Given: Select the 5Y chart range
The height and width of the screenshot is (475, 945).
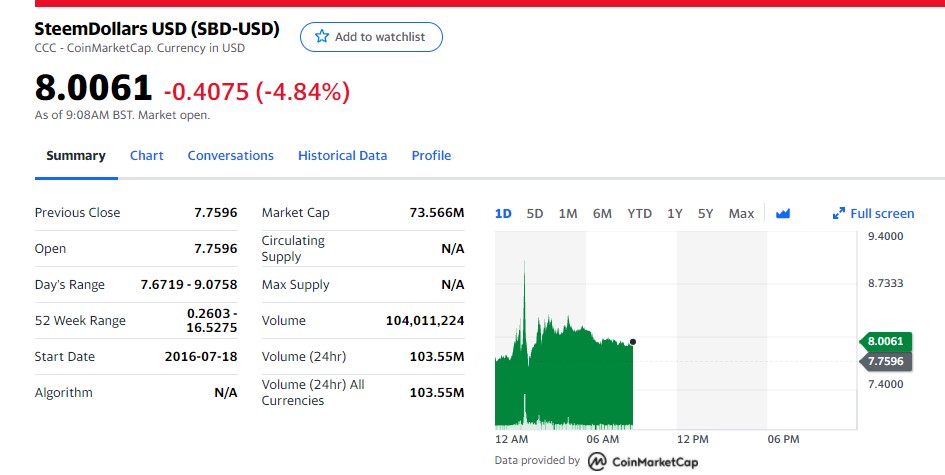Looking at the screenshot, I should 706,213.
